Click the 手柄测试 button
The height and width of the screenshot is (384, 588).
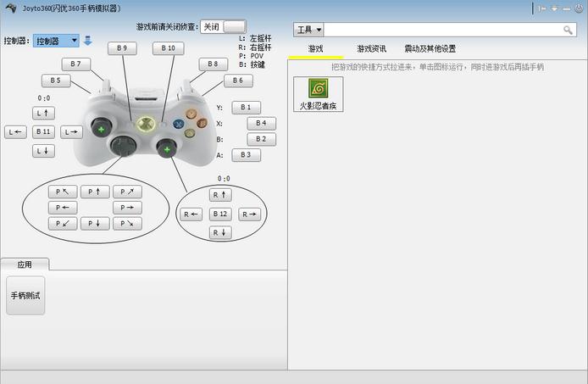pyautogui.click(x=25, y=295)
